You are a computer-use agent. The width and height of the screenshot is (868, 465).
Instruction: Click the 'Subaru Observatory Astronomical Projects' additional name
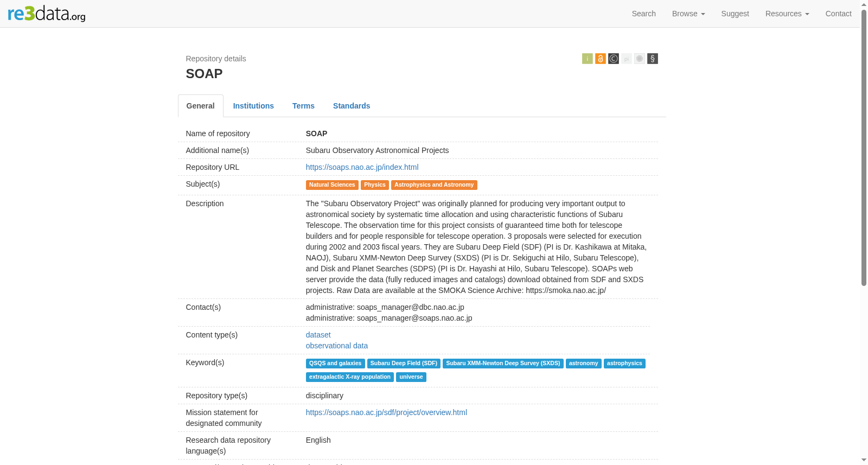tap(377, 150)
